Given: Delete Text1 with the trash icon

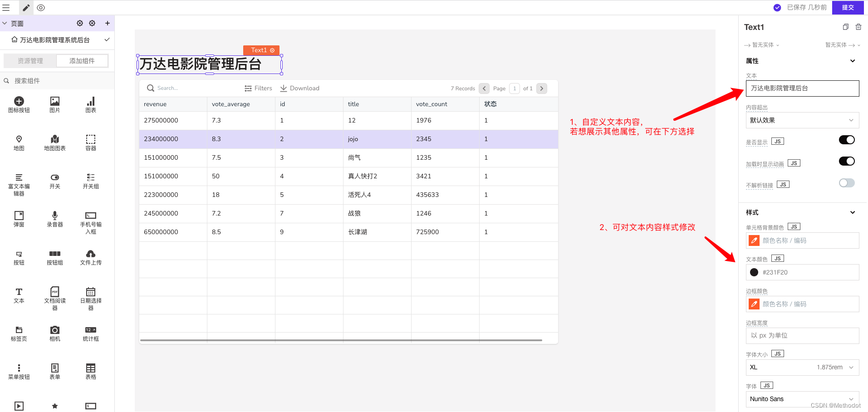Looking at the screenshot, I should pyautogui.click(x=858, y=27).
